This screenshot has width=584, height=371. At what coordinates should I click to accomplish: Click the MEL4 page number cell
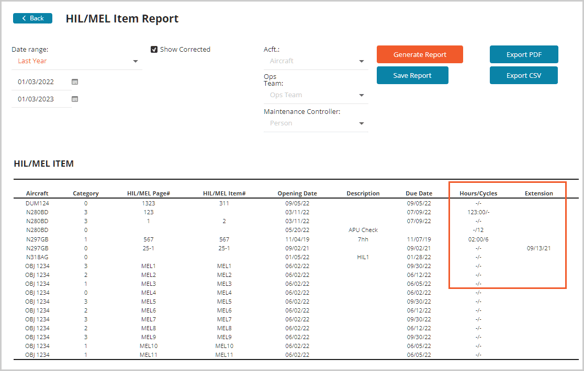coord(148,293)
